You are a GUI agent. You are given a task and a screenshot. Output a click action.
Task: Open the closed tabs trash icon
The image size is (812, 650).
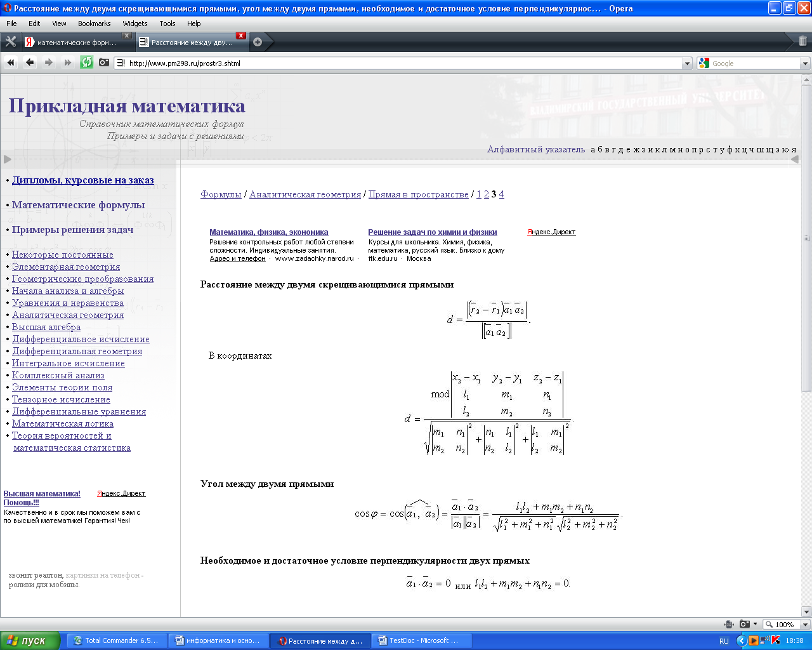pos(802,41)
